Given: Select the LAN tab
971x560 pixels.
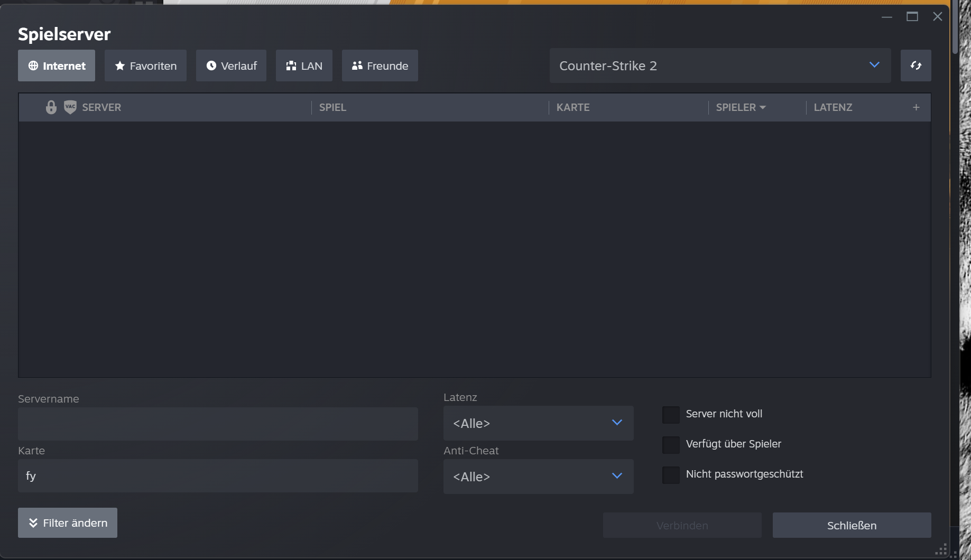Looking at the screenshot, I should click(304, 66).
